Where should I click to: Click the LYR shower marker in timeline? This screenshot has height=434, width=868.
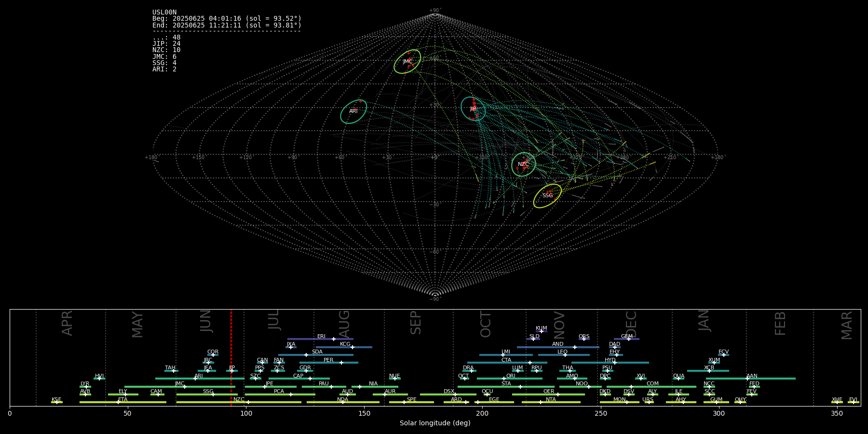click(x=85, y=386)
